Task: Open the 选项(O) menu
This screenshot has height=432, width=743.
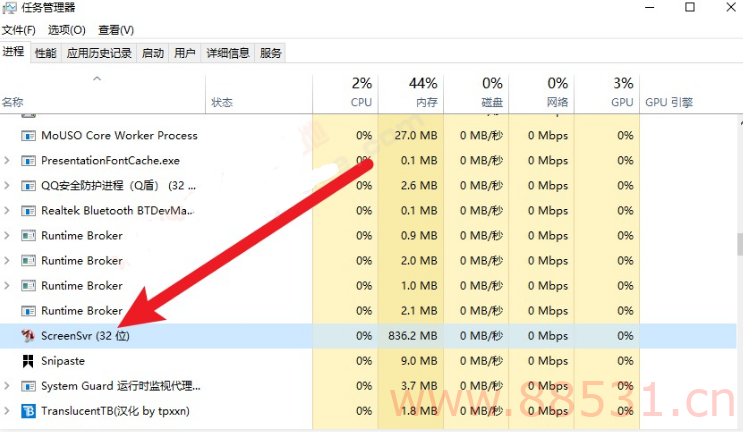Action: click(66, 30)
